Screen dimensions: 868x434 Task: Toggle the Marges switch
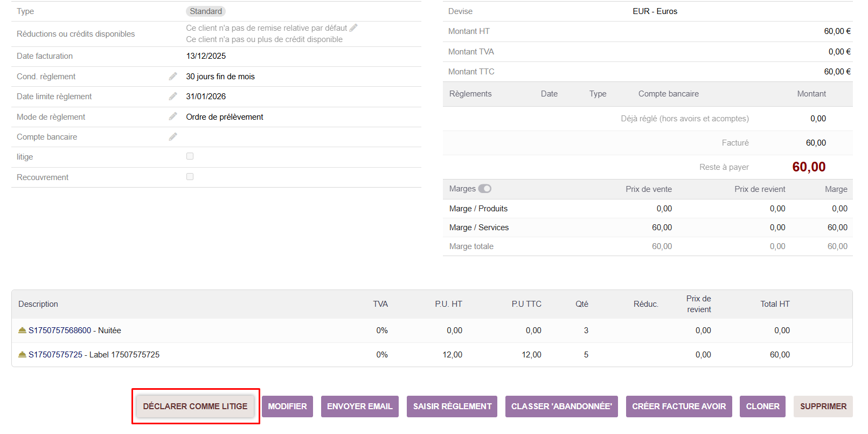(x=485, y=189)
